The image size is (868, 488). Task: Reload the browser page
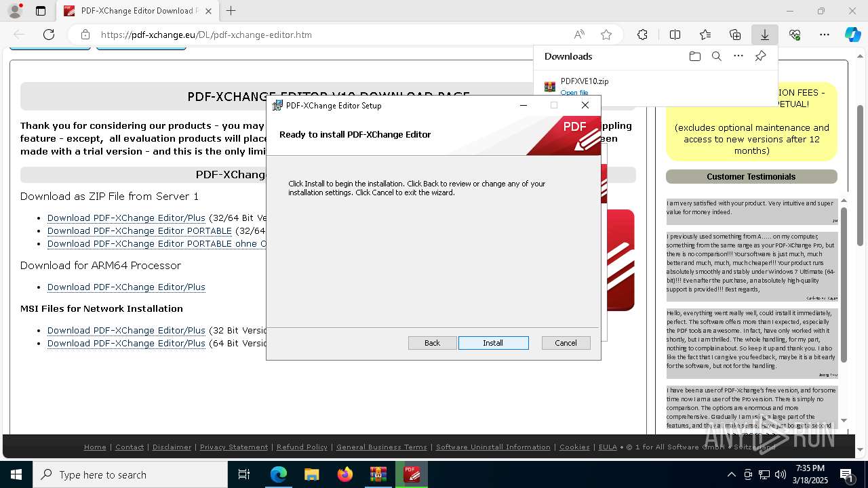(49, 35)
